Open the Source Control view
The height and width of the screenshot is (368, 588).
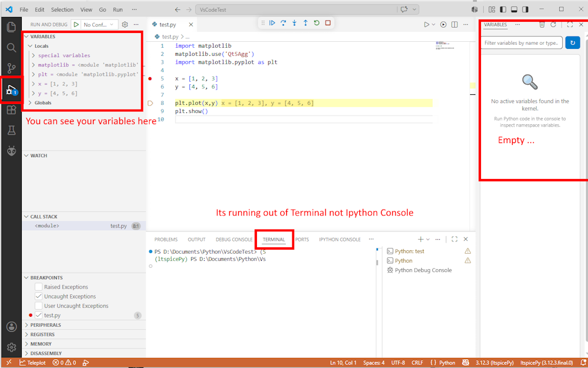point(11,68)
